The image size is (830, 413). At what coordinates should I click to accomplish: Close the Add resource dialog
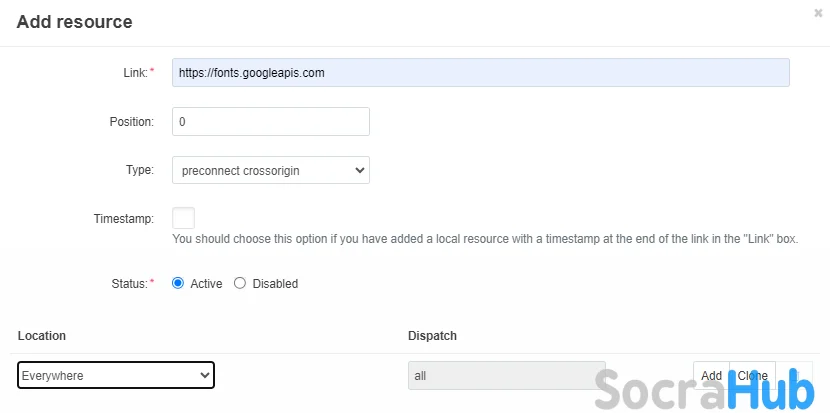tap(818, 14)
